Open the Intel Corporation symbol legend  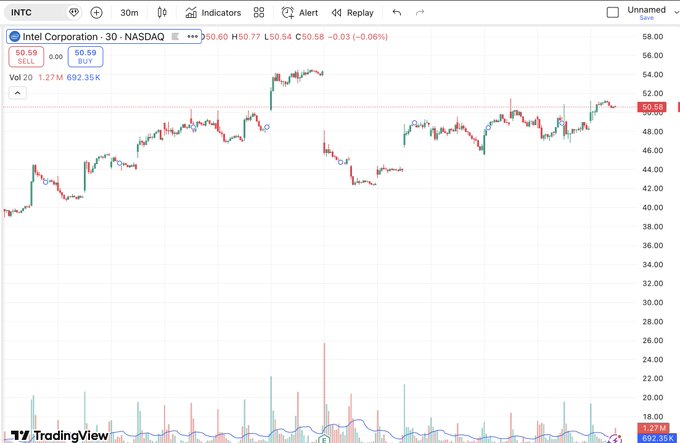(x=93, y=37)
